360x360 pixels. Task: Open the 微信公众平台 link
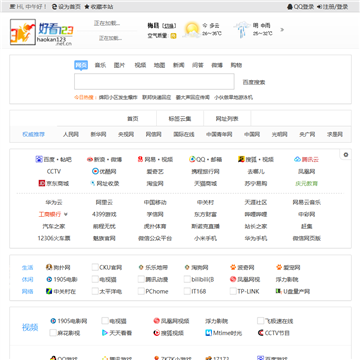[x=155, y=238]
